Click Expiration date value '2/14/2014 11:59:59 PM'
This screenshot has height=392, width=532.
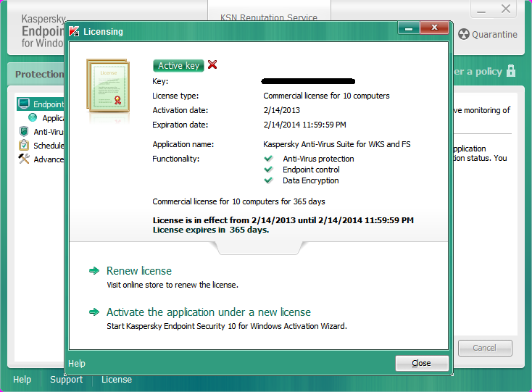tap(304, 125)
